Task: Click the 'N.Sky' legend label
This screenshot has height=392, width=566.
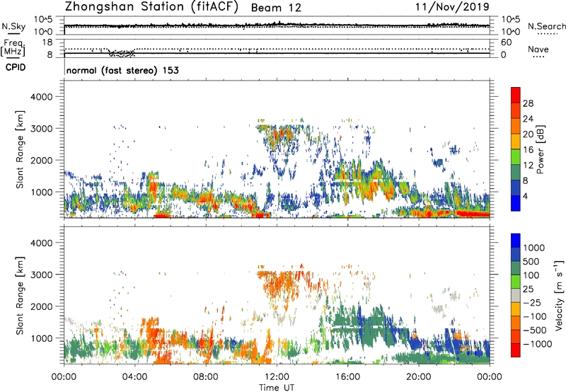Action: point(13,26)
